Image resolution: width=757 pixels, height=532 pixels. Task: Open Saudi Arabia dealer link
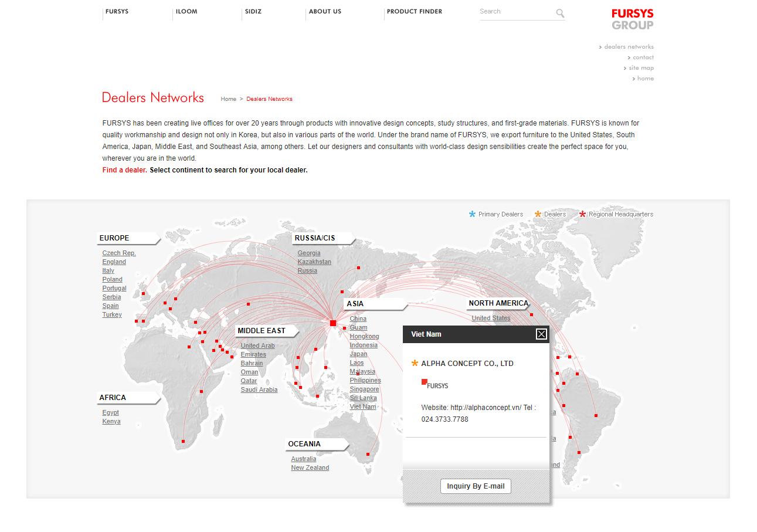259,390
